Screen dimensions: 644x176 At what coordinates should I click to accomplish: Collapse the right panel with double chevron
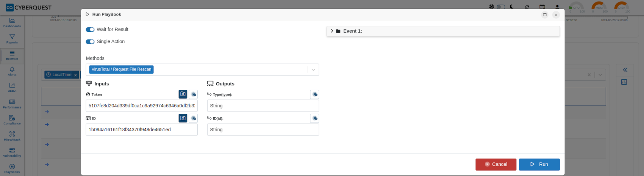[x=625, y=70]
